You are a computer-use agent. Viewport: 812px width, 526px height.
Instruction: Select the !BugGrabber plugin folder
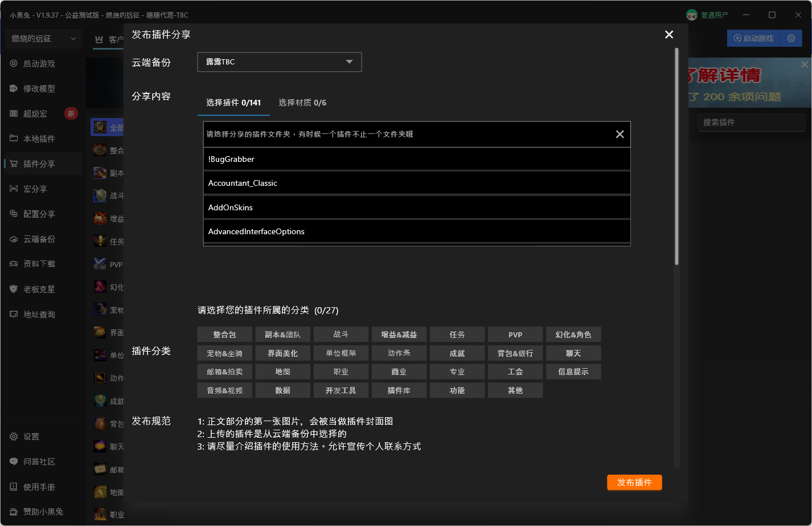point(417,159)
